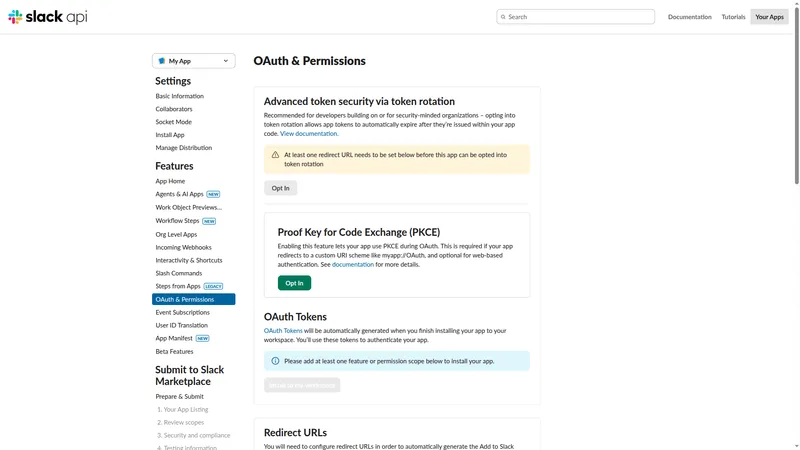Click the info circle icon in OAuth Tokens notice
Screen dimensions: 800x450
click(x=275, y=361)
